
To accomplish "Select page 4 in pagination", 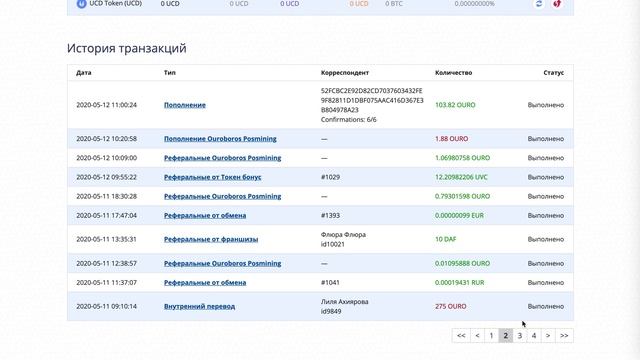I will pos(534,336).
